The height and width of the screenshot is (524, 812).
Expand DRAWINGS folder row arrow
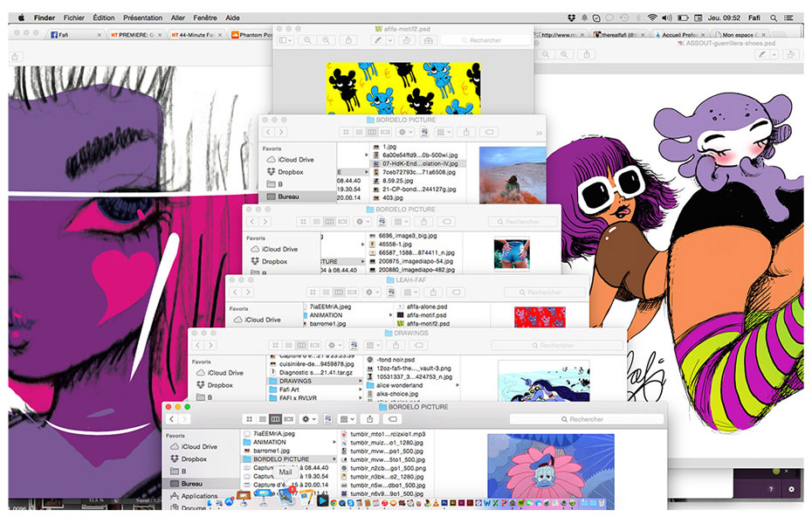click(x=361, y=381)
